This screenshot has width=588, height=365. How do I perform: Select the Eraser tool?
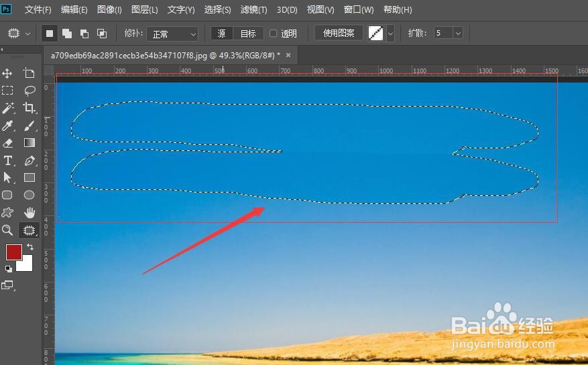(7, 143)
